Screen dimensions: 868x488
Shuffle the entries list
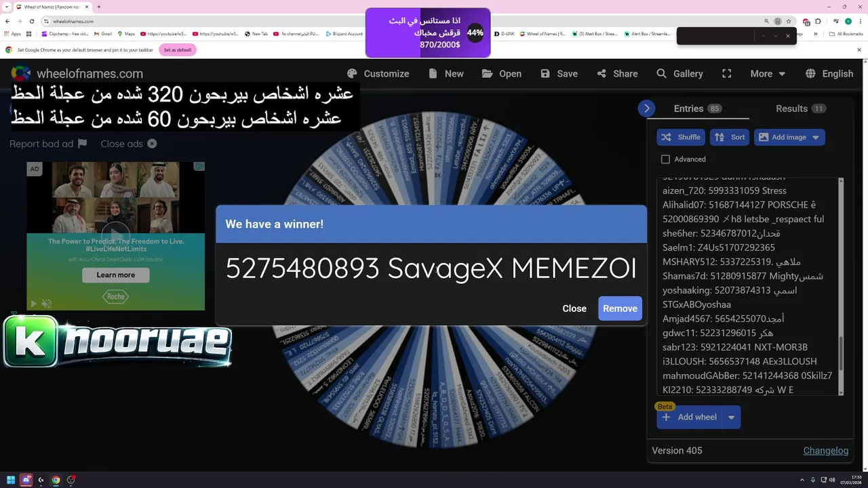681,137
